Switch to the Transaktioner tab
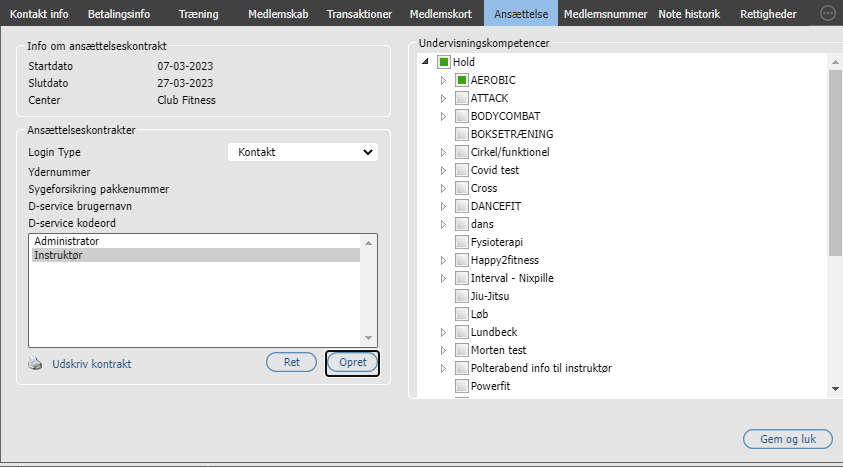Screen dimensions: 843x467 359,14
